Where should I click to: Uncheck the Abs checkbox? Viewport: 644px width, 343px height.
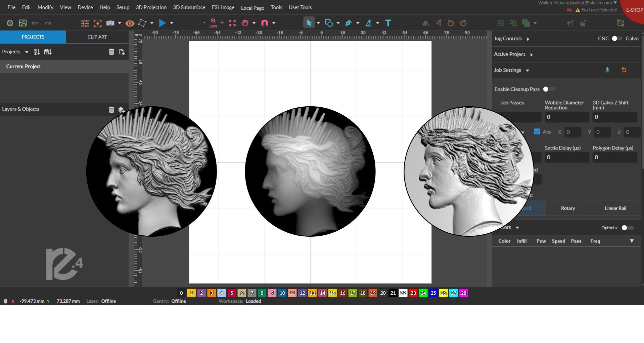(x=537, y=132)
